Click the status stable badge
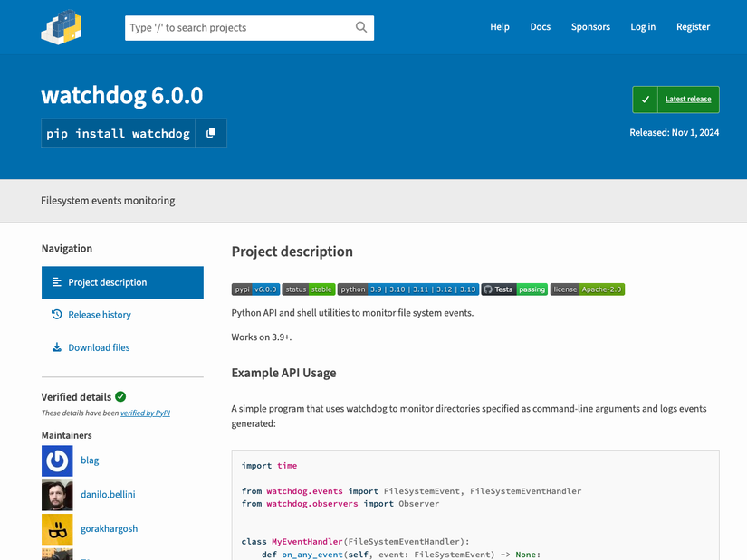The image size is (747, 560). (309, 289)
